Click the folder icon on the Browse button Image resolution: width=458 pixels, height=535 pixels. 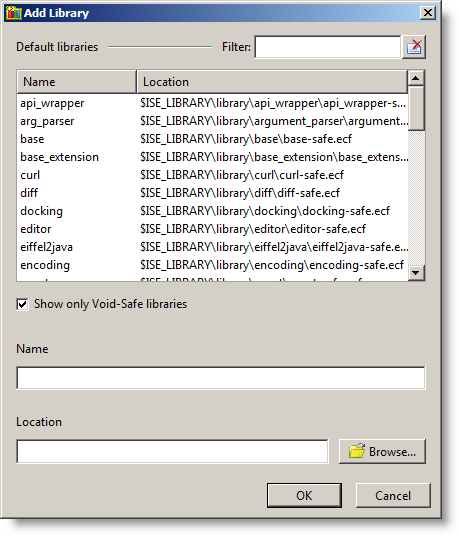(x=357, y=451)
